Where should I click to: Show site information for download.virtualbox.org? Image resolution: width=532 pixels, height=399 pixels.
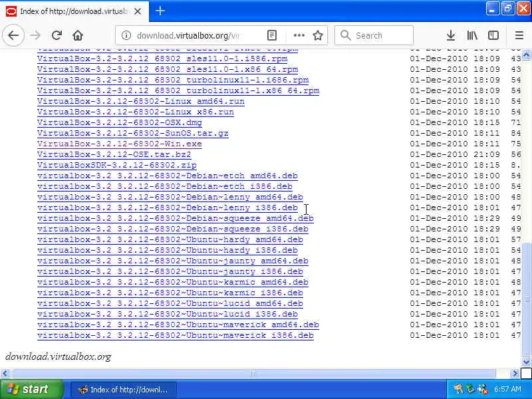pos(126,35)
